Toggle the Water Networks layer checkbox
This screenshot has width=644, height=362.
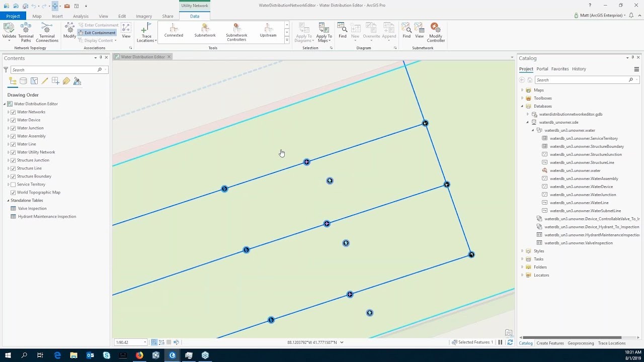(x=13, y=112)
